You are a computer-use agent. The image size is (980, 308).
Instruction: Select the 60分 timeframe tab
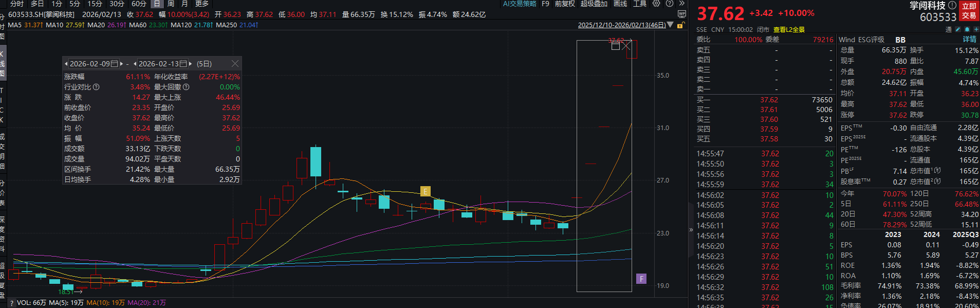(139, 4)
